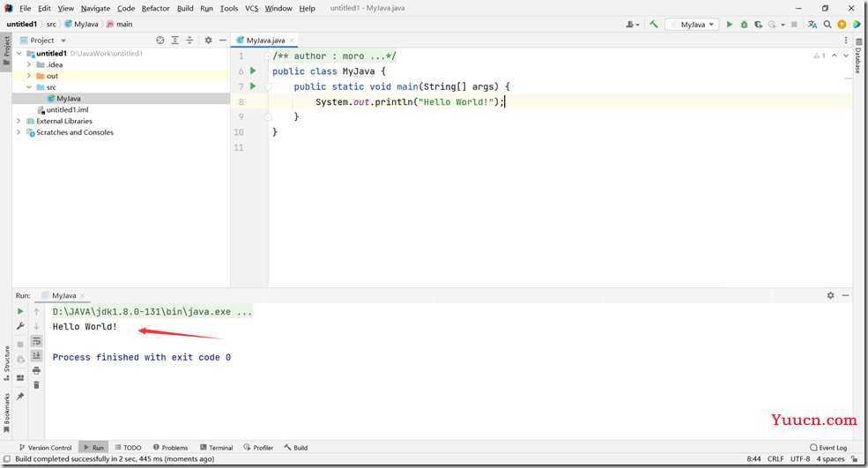868x468 pixels.
Task: Run MyJava with coverage from the toolbar
Action: (x=759, y=25)
